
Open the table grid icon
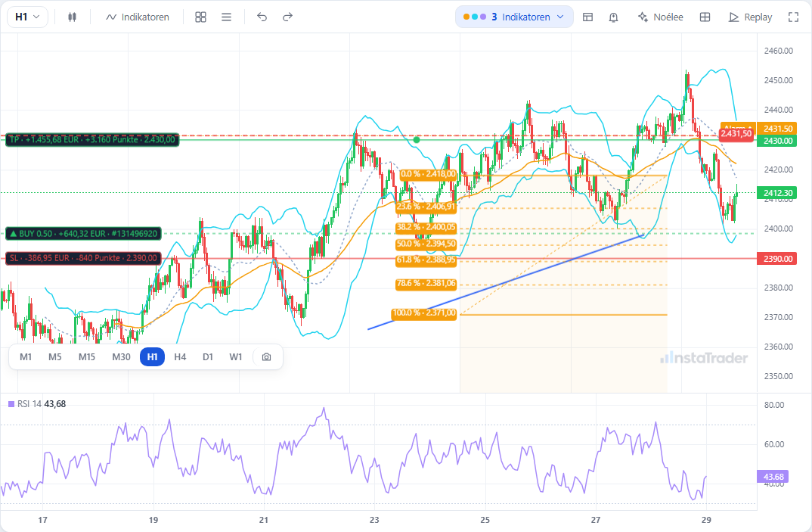pos(705,17)
